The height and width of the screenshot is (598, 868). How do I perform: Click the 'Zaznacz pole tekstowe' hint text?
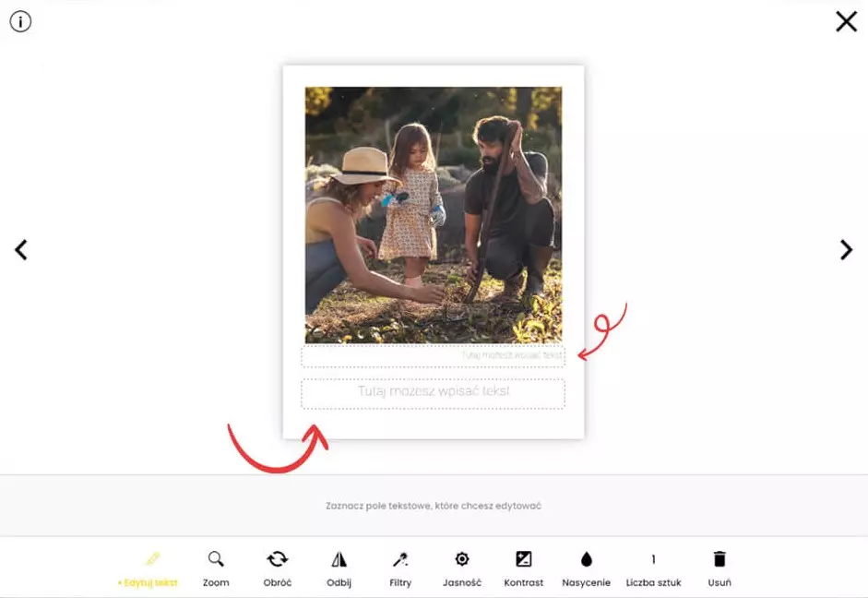434,506
